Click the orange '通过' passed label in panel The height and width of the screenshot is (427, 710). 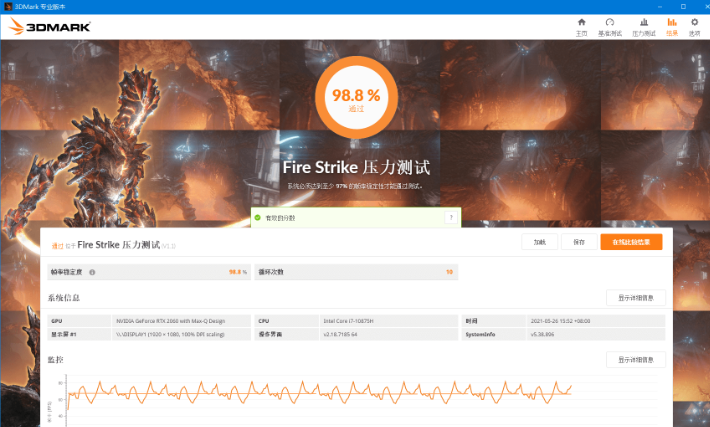click(58, 246)
